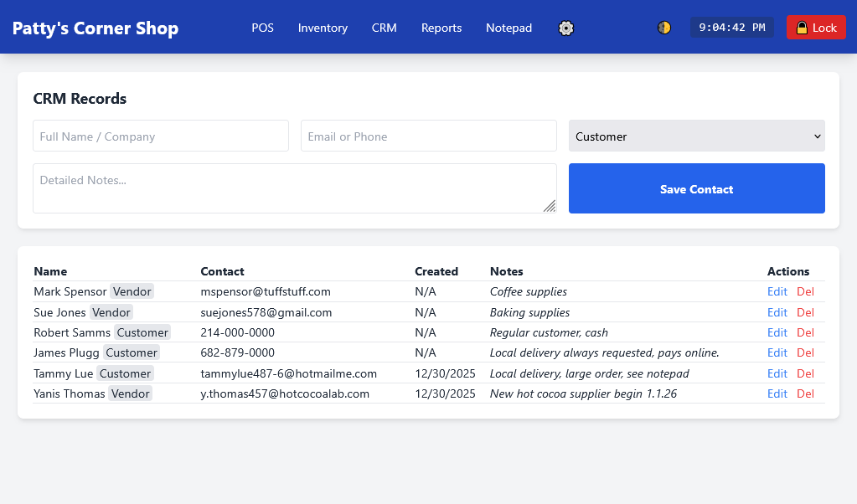Image resolution: width=857 pixels, height=504 pixels.
Task: Edit the Tammy Lue record
Action: click(777, 373)
